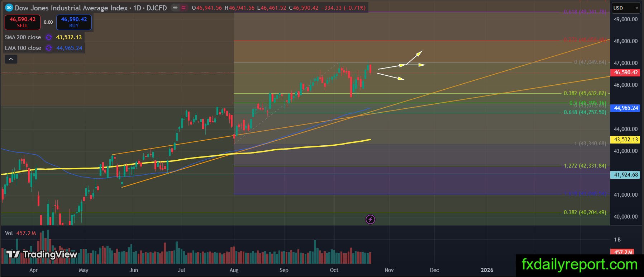
Task: Click the SMA value 43,532.13 in the legend
Action: (x=69, y=37)
